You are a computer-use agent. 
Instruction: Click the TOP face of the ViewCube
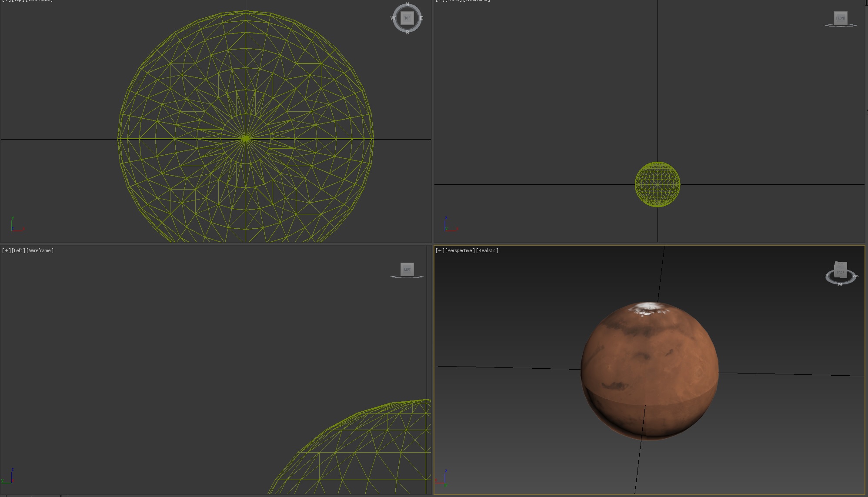[x=407, y=18]
